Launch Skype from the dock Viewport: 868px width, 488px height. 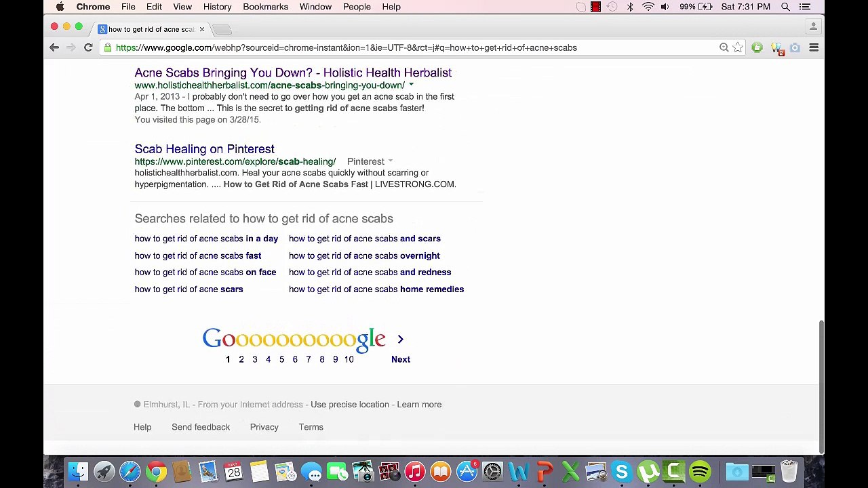point(622,472)
